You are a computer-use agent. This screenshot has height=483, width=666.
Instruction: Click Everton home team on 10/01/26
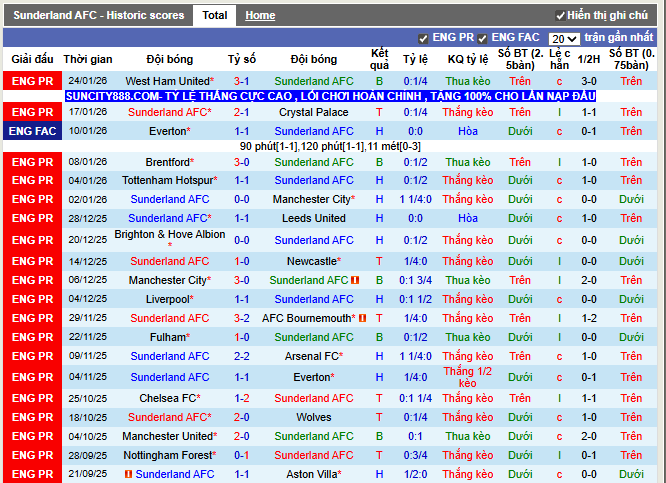pyautogui.click(x=169, y=131)
